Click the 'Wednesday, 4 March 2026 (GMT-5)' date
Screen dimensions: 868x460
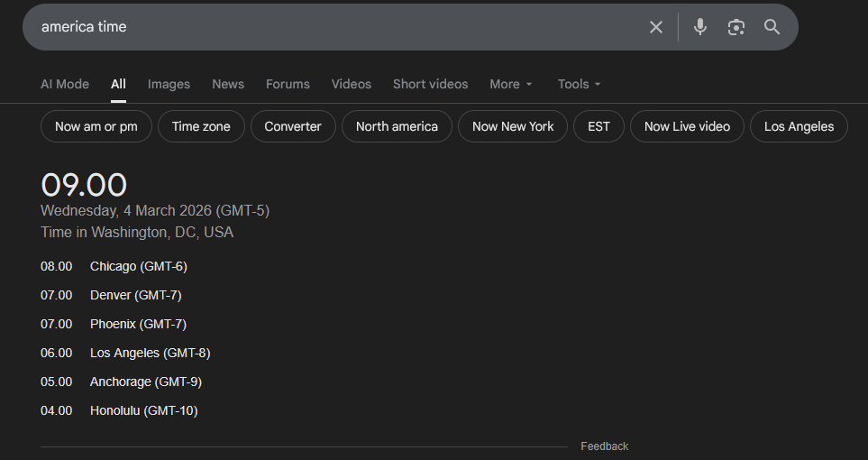point(155,211)
